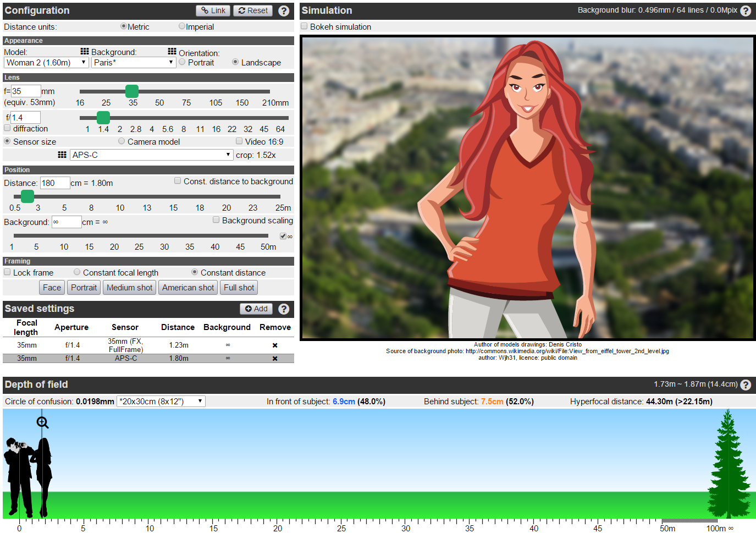Choose the Medium shot framing preset
The width and height of the screenshot is (756, 533).
(x=129, y=288)
